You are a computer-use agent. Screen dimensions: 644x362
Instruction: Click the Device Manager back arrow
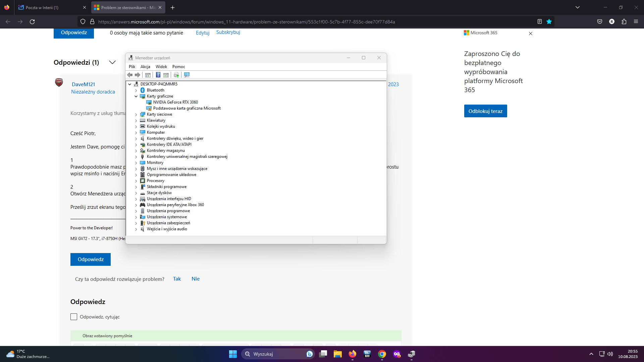(x=130, y=75)
